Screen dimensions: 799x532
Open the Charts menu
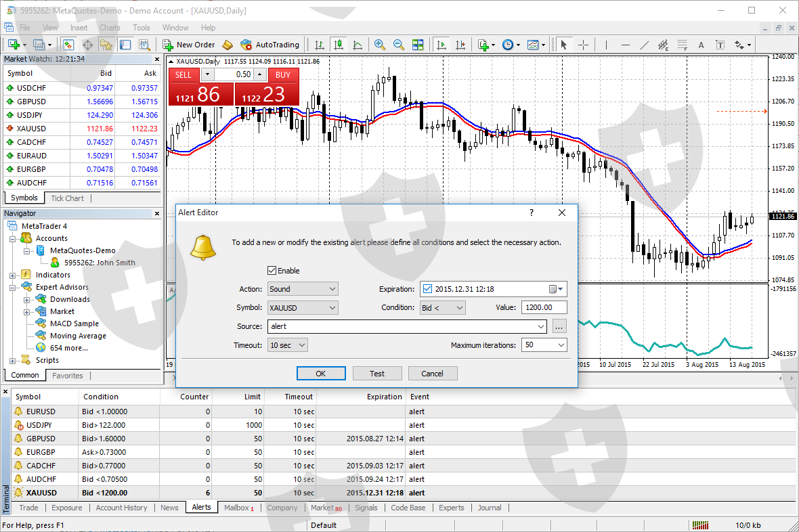point(110,28)
